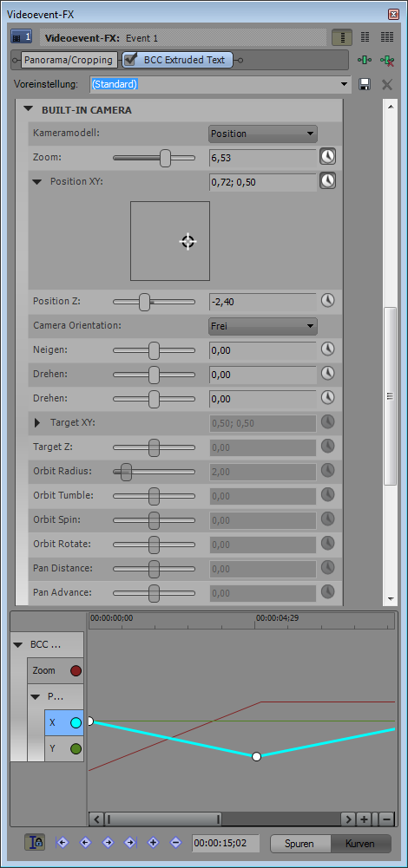This screenshot has height=868, width=408.
Task: Click the delete preset X icon
Action: tap(387, 85)
